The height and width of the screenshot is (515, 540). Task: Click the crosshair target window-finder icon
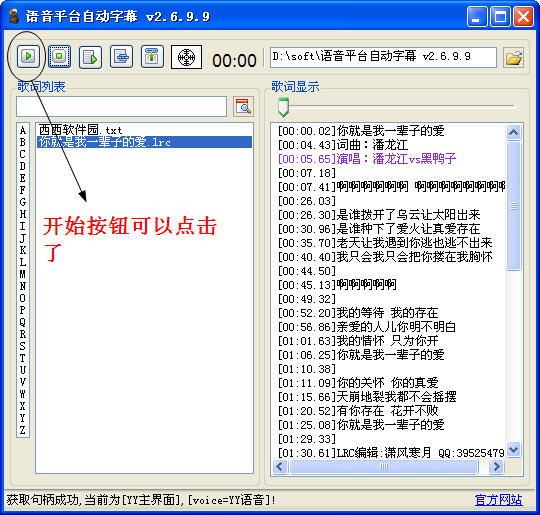click(186, 57)
